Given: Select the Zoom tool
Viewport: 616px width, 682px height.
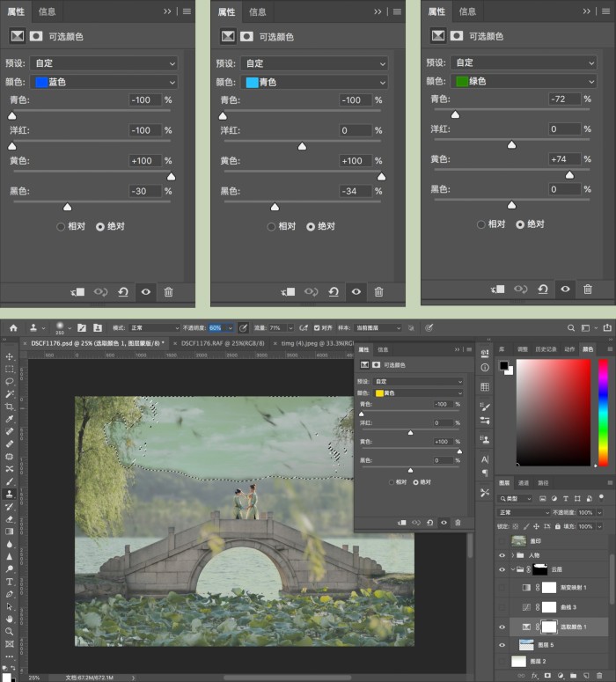Looking at the screenshot, I should pos(9,631).
